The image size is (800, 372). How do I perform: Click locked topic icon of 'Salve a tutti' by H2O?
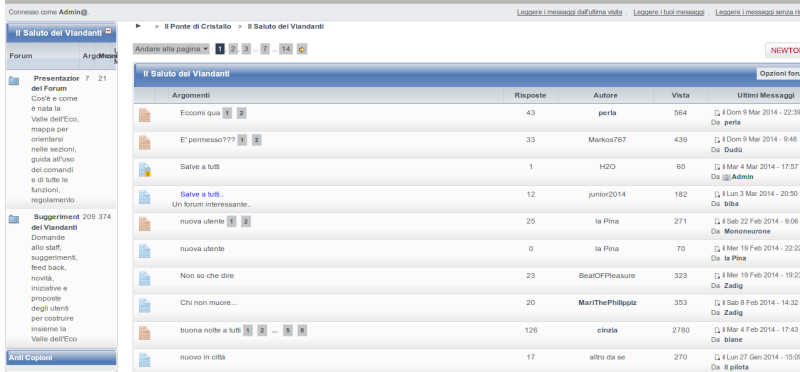145,169
